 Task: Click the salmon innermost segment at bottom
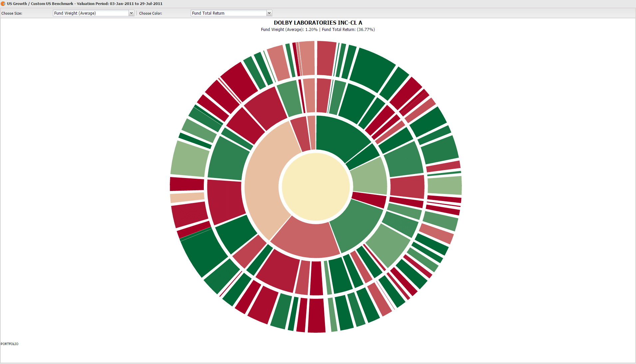pos(305,239)
